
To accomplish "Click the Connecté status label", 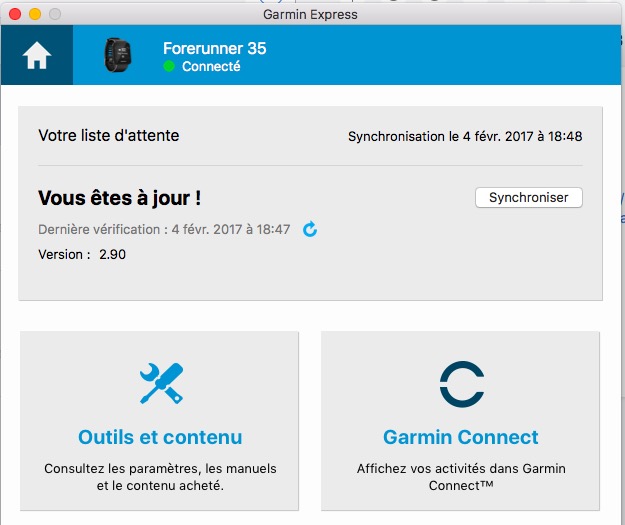I will click(211, 67).
